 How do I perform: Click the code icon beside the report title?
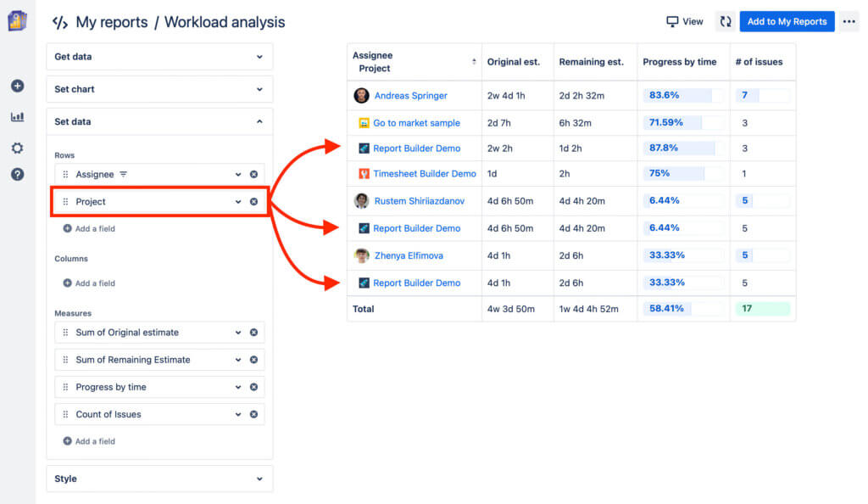(x=59, y=22)
